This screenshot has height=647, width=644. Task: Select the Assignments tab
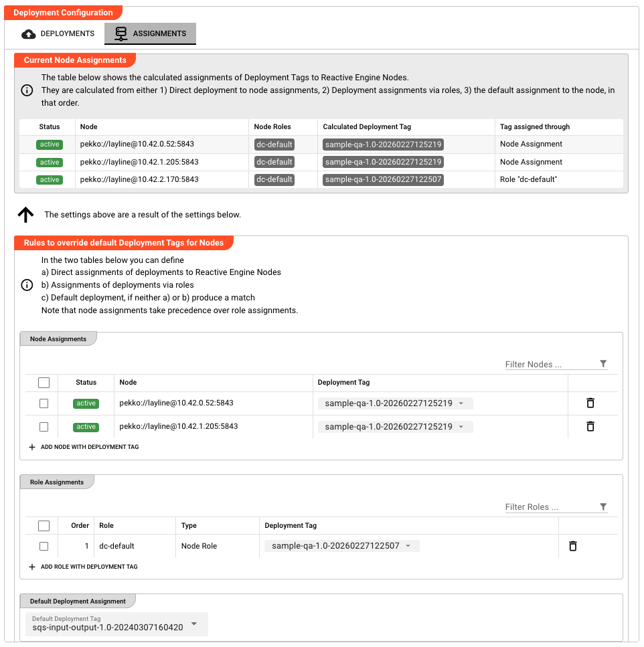tap(150, 33)
